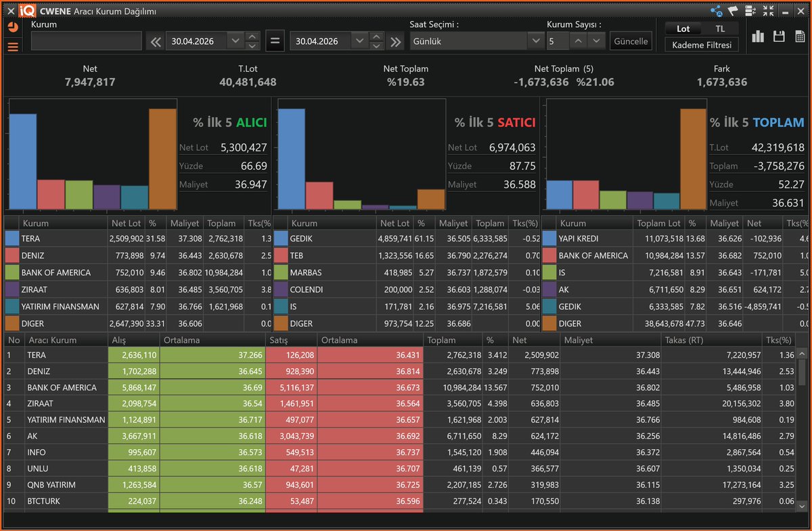Viewport: 812px width, 531px height.
Task: Decrease the end date with down arrow
Action: 376,46
